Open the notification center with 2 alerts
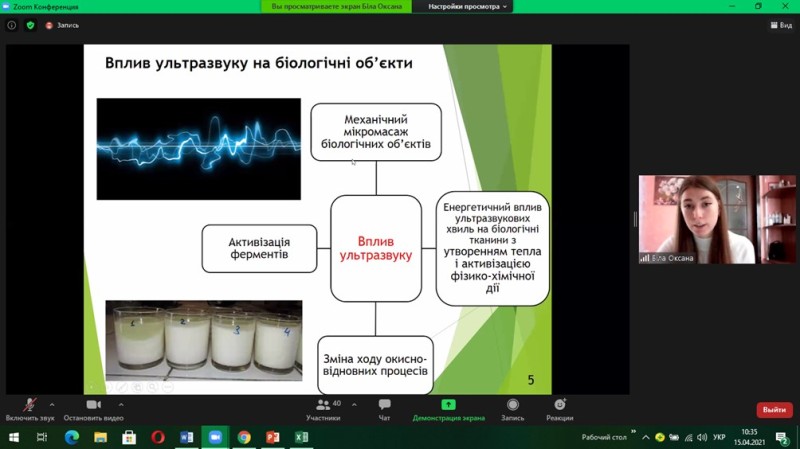Viewport: 800px width, 449px height. [781, 437]
